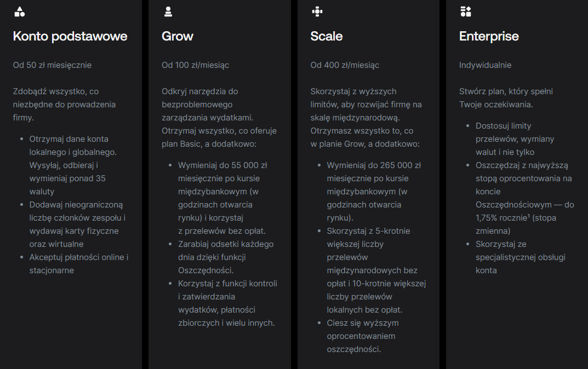The width and height of the screenshot is (588, 369).
Task: Select the Grow plan heading
Action: [178, 36]
